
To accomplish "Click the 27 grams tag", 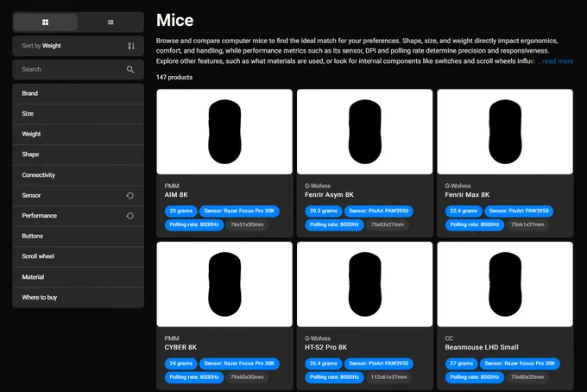I will tap(462, 364).
